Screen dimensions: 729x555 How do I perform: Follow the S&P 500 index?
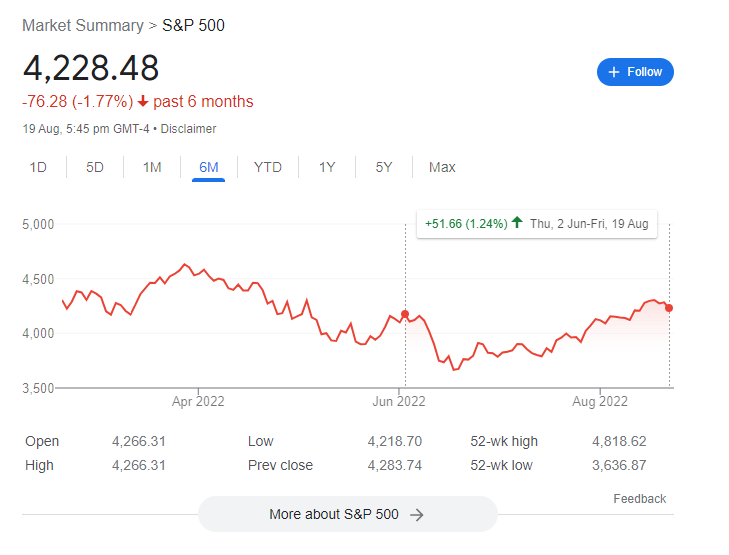[x=635, y=72]
